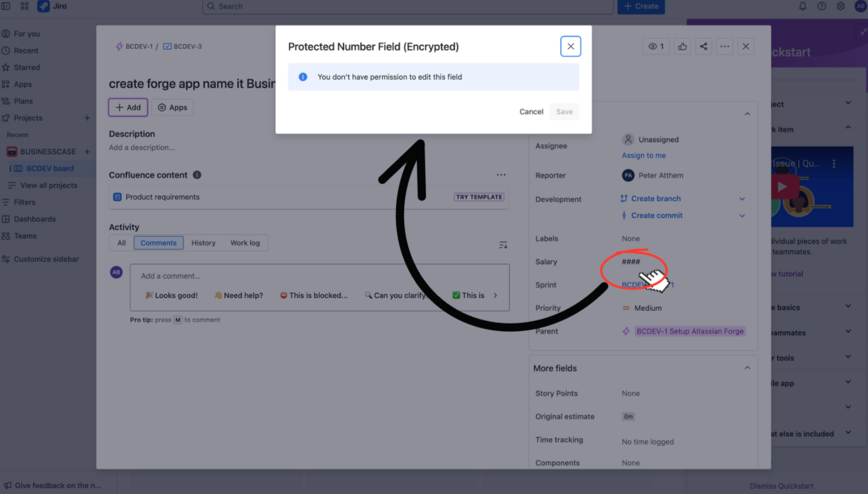Click the Assign to me link
Viewport: 868px width, 494px height.
click(x=643, y=155)
